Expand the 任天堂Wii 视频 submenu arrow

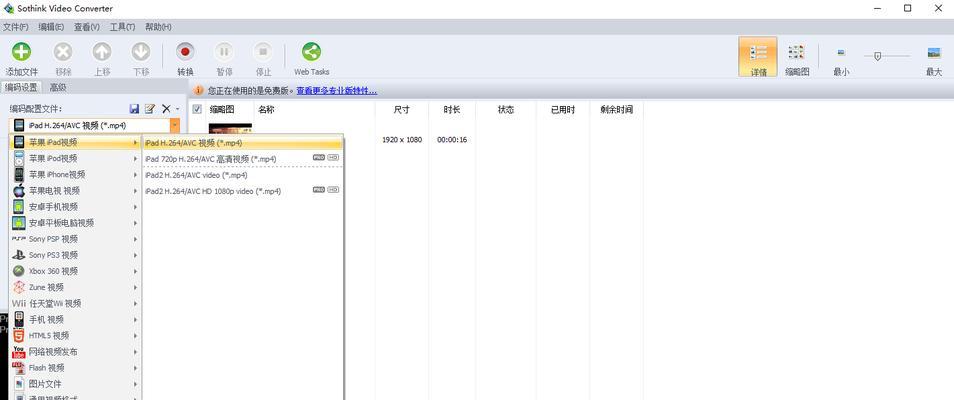tap(136, 303)
